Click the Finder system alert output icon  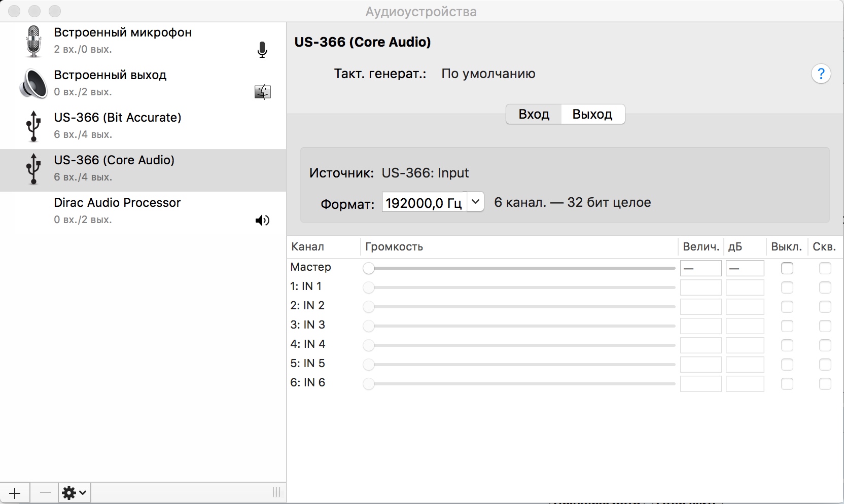coord(262,92)
